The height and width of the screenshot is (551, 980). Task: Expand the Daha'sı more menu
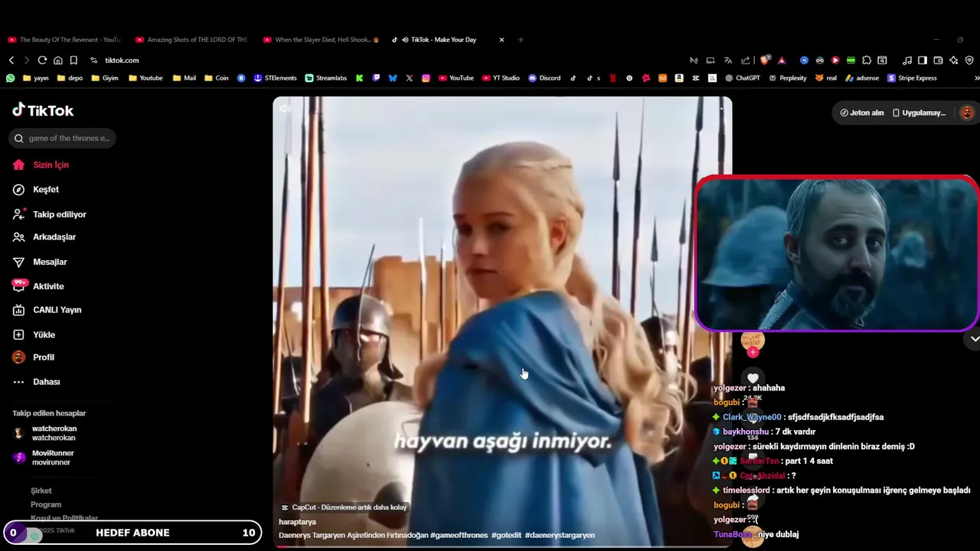click(x=37, y=381)
